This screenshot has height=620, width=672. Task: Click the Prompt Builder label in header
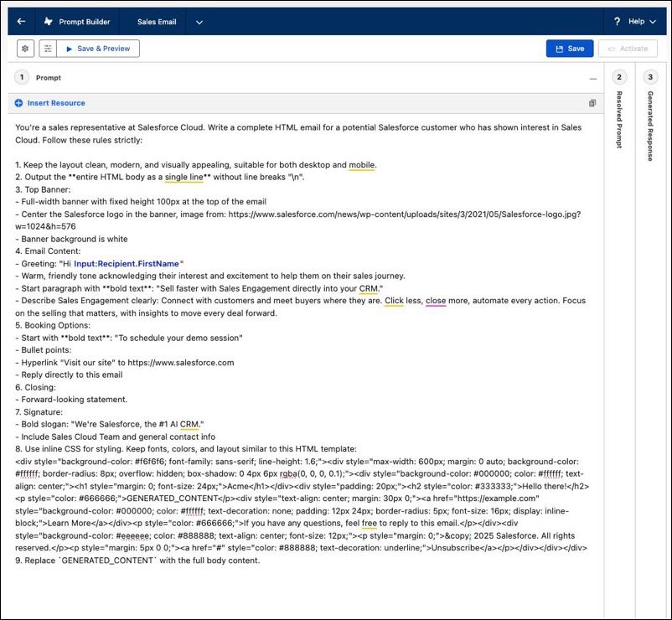[x=85, y=22]
